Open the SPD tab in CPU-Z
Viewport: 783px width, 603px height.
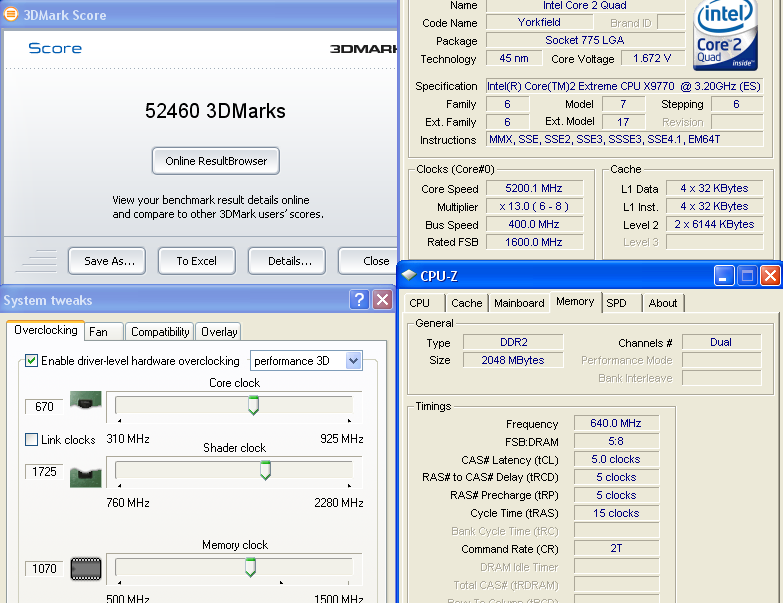tap(622, 303)
